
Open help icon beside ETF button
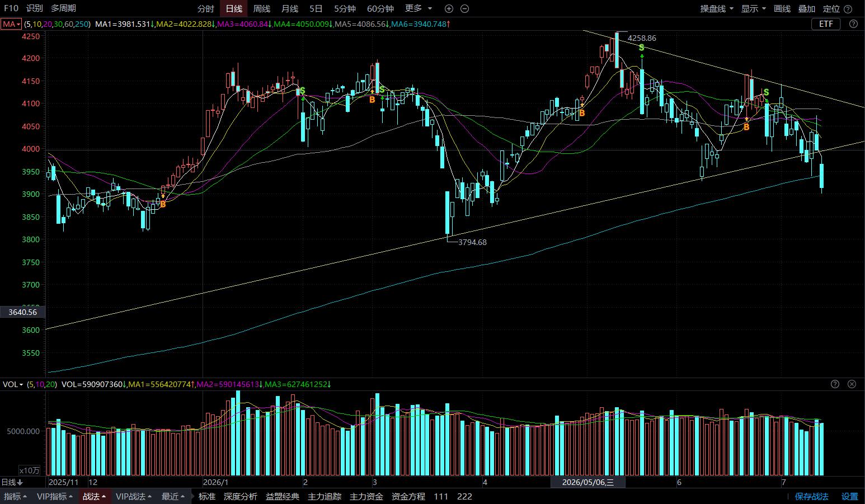[853, 23]
